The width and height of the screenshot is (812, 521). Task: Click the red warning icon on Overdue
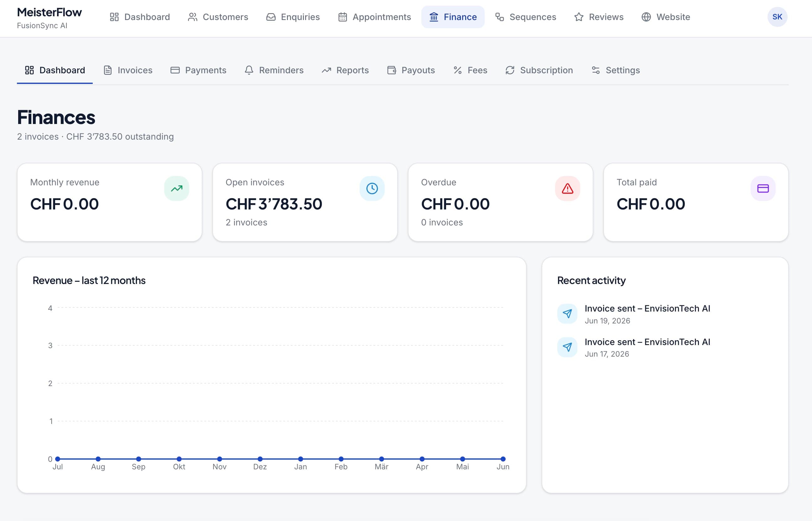[568, 188]
